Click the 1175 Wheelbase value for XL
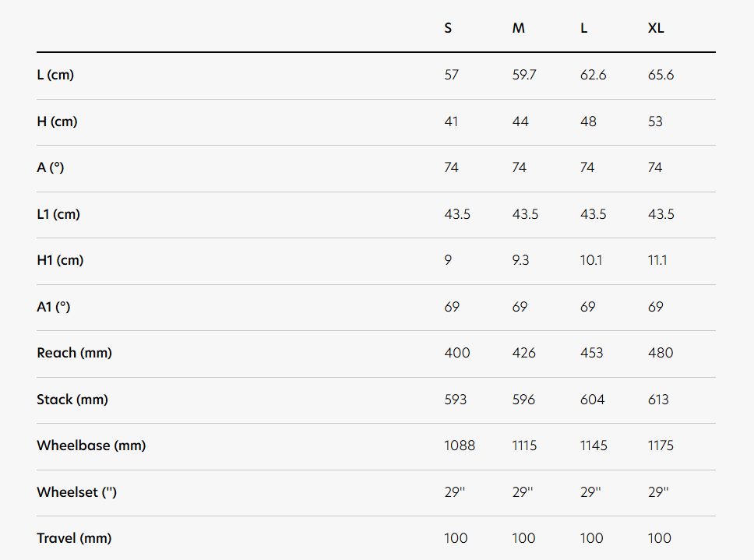 [661, 446]
